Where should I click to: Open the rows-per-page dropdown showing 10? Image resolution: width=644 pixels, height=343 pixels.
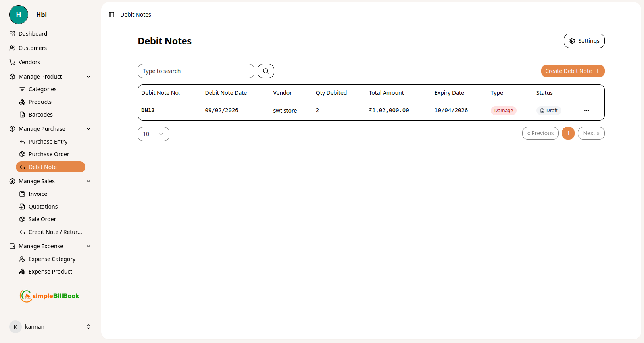(x=153, y=134)
